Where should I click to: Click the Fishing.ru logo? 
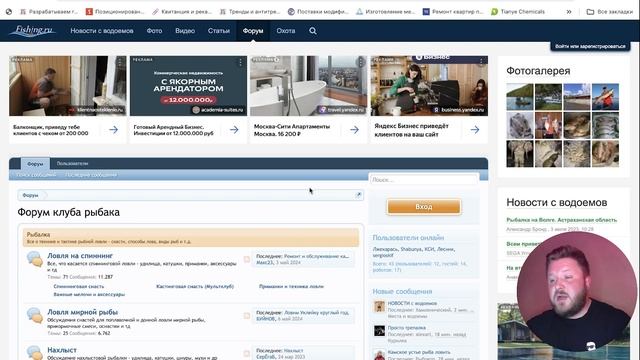pyautogui.click(x=32, y=31)
